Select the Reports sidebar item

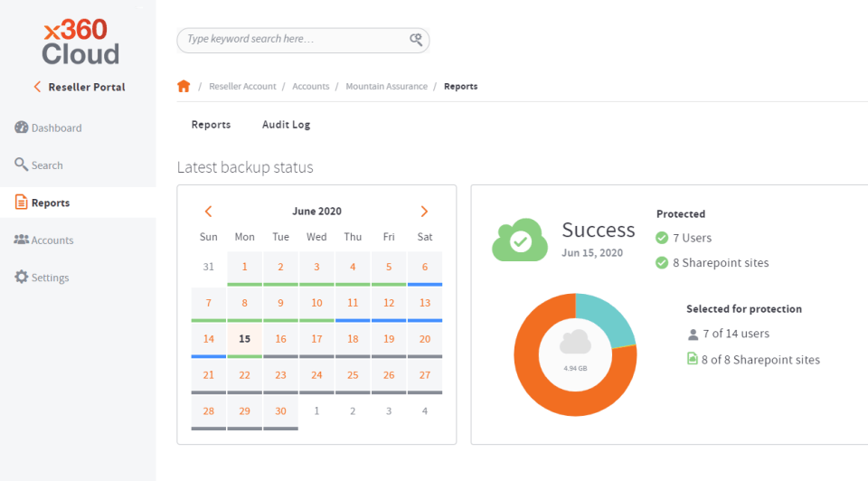pyautogui.click(x=78, y=203)
